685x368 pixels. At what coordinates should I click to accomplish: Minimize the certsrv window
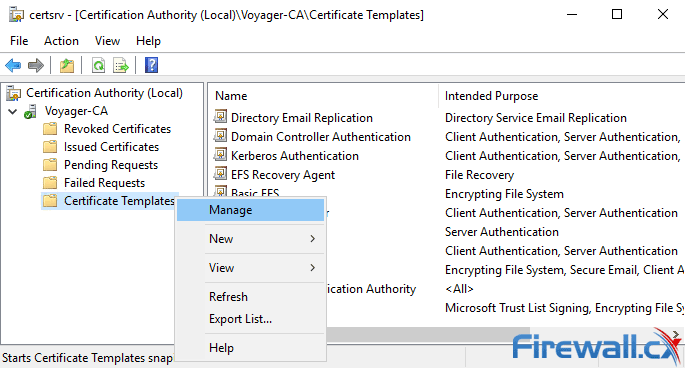pos(572,14)
